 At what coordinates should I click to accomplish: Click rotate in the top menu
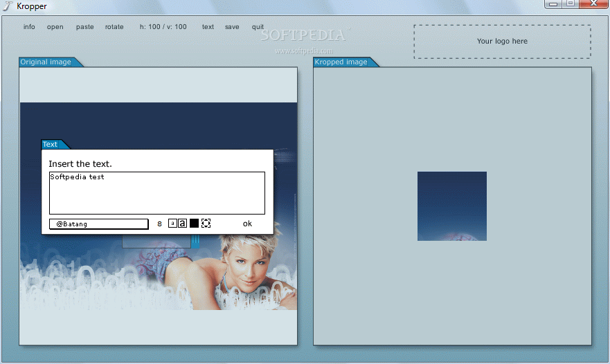coord(114,27)
